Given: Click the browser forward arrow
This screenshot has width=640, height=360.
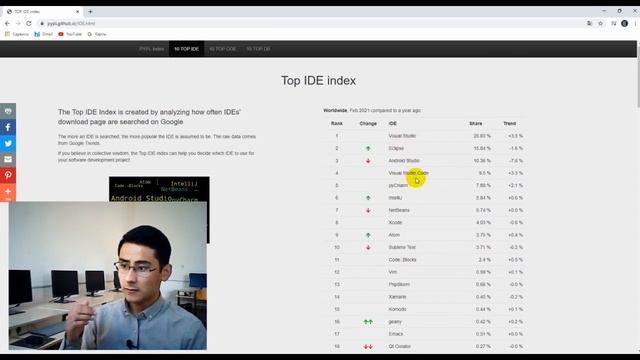Looking at the screenshot, I should point(18,23).
